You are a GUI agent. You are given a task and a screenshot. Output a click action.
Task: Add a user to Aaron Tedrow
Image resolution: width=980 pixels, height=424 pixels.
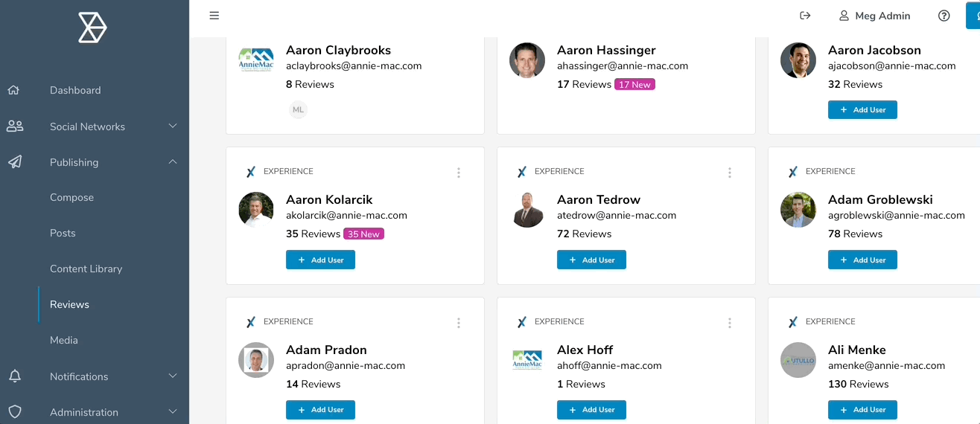click(x=591, y=260)
